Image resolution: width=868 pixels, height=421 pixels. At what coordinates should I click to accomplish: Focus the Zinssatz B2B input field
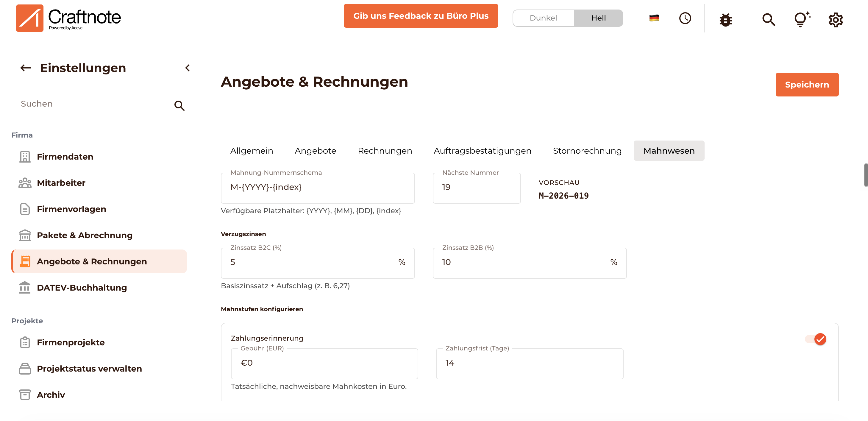[x=529, y=263]
